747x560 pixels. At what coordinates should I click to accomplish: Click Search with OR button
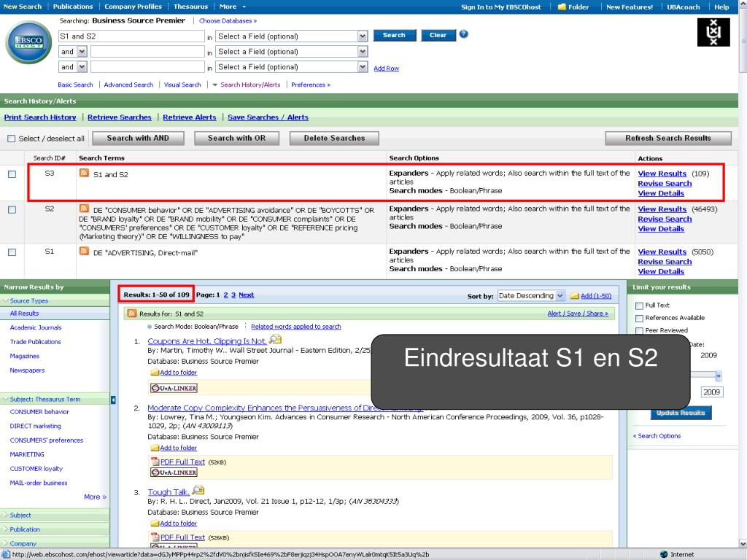pyautogui.click(x=237, y=138)
